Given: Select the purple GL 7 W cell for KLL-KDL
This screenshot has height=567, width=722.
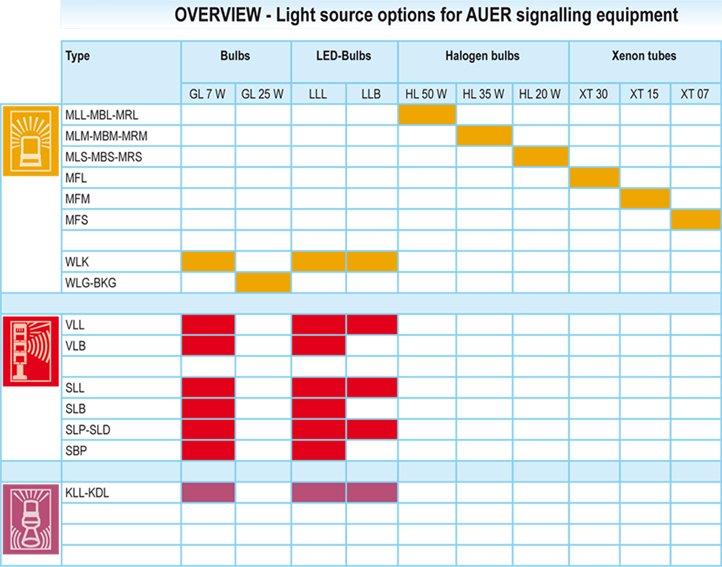Looking at the screenshot, I should [208, 492].
